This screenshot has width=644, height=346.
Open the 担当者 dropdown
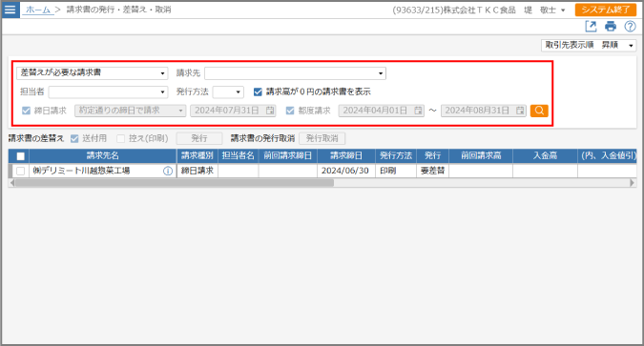point(109,92)
